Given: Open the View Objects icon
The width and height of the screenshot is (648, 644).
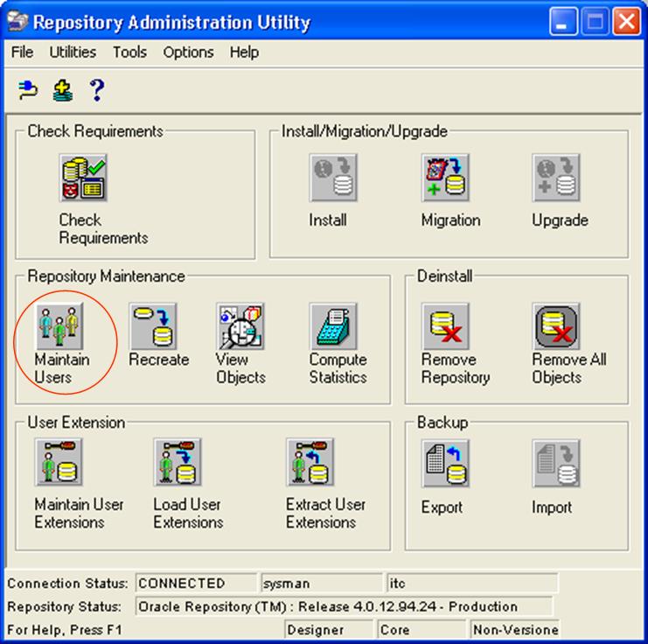Looking at the screenshot, I should click(240, 326).
